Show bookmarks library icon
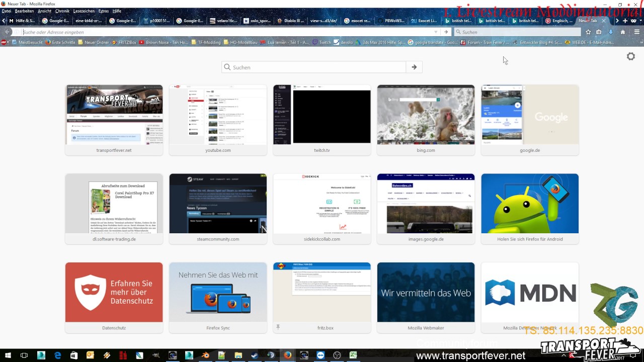This screenshot has height=362, width=644. point(599,32)
